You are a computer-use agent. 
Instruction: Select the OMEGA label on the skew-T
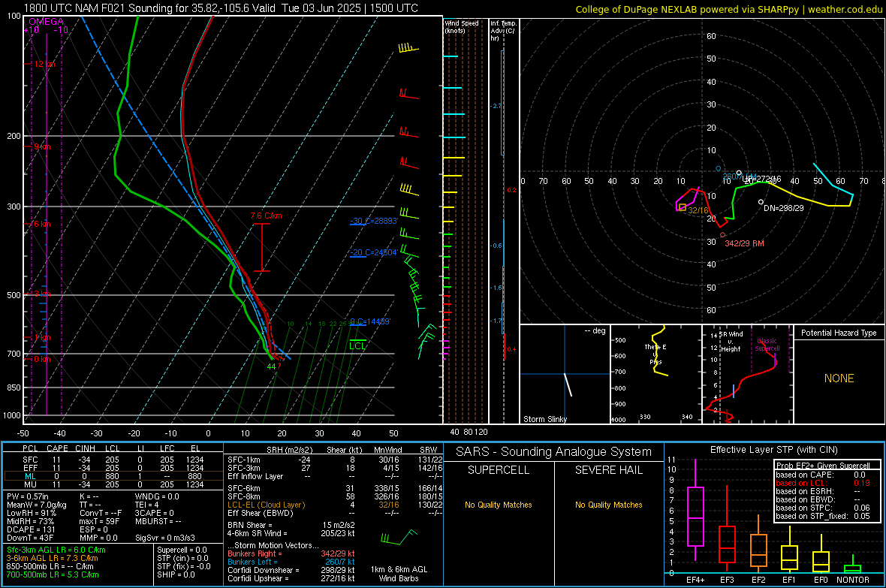pyautogui.click(x=46, y=22)
